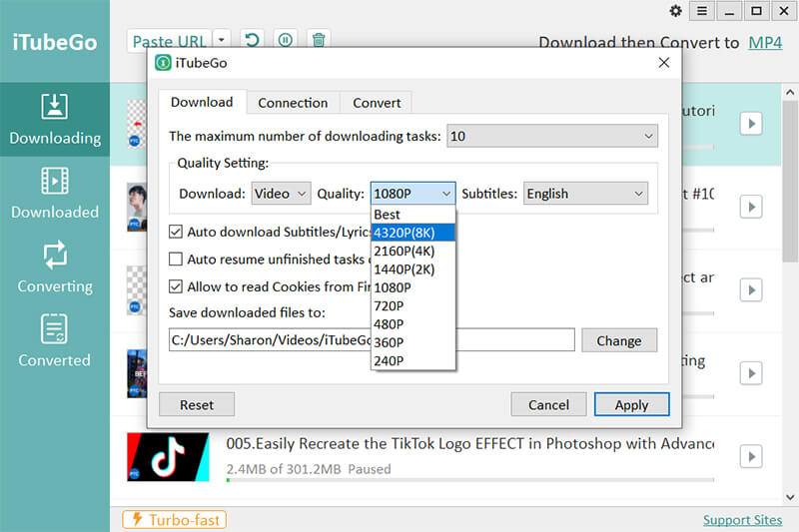Image resolution: width=799 pixels, height=532 pixels.
Task: Click the pause all downloads icon
Action: [286, 39]
